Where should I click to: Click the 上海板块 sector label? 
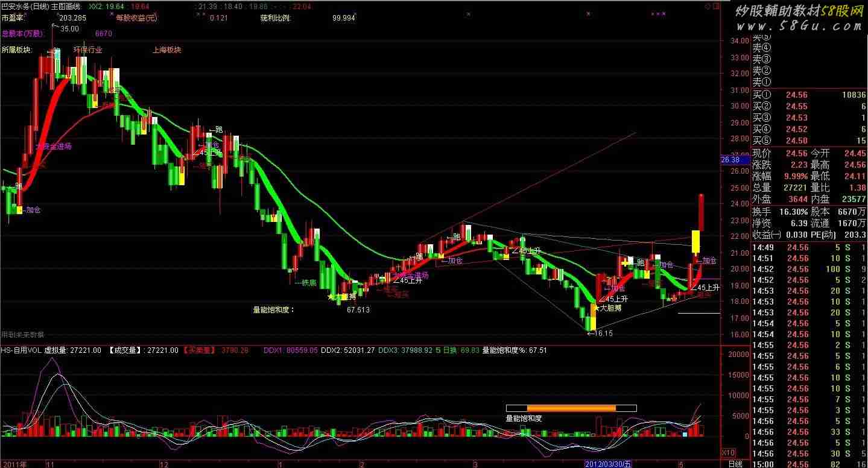pos(166,50)
